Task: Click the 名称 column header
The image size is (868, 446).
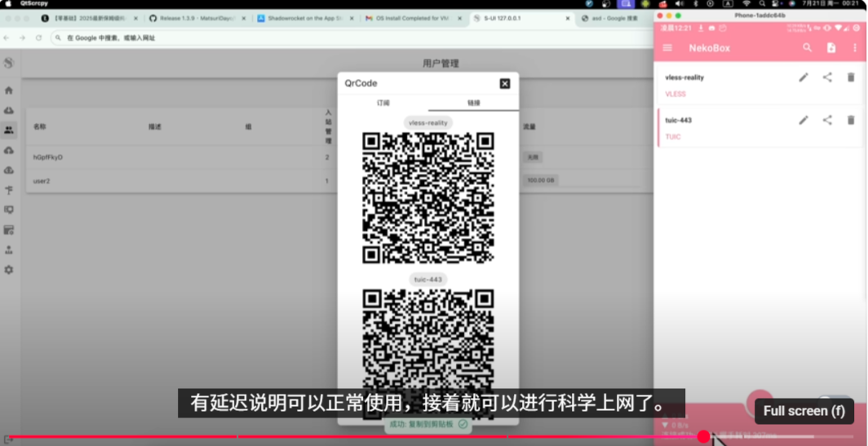Action: point(39,126)
